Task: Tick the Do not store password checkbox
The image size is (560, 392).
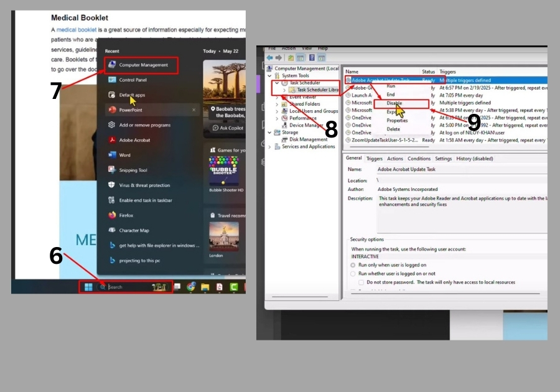Action: point(361,282)
